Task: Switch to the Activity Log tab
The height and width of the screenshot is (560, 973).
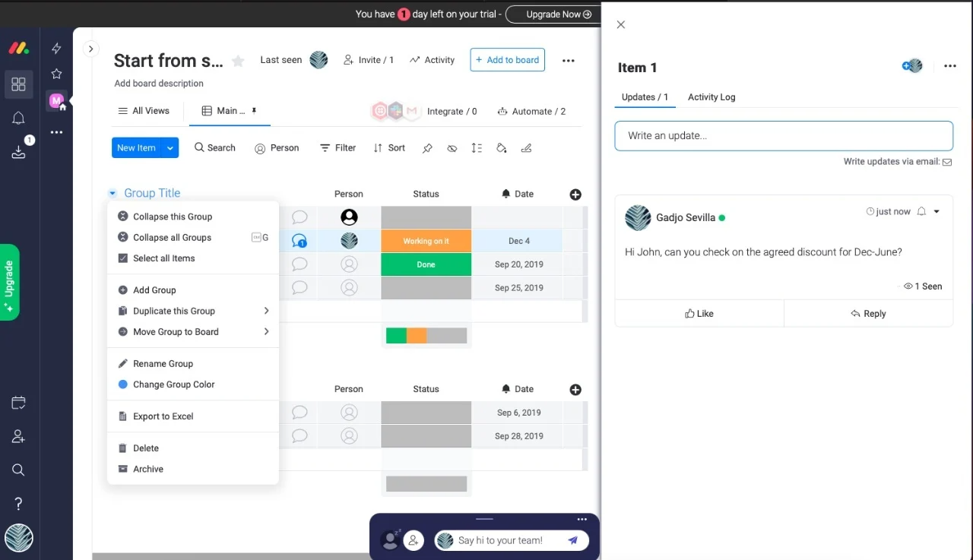Action: click(x=711, y=97)
